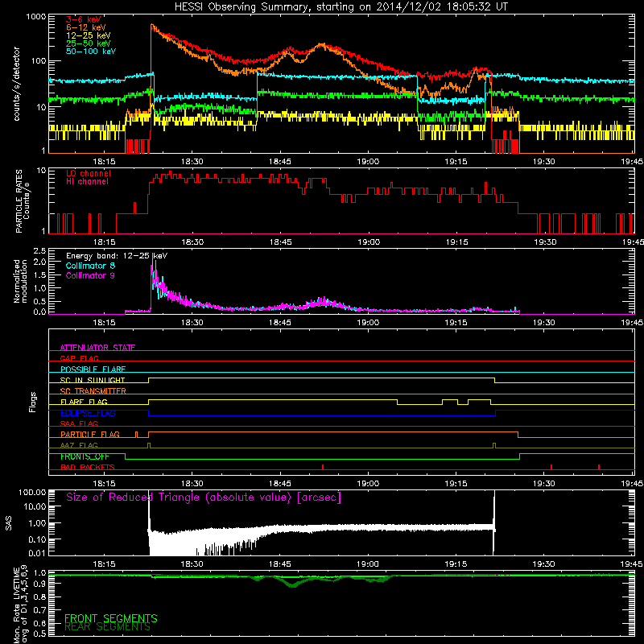Click the Size of Reduced Triangle heading
This screenshot has width=644, height=644.
(x=204, y=497)
